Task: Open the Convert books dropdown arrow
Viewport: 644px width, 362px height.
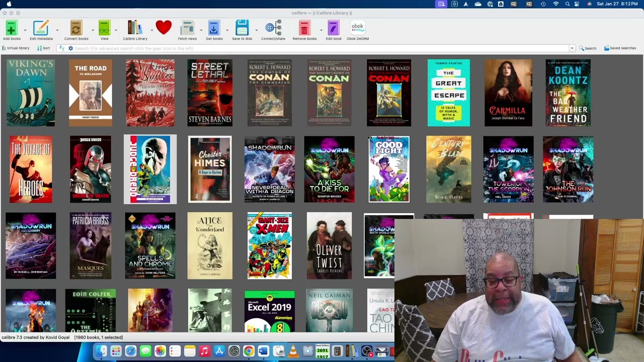Action: (x=93, y=30)
